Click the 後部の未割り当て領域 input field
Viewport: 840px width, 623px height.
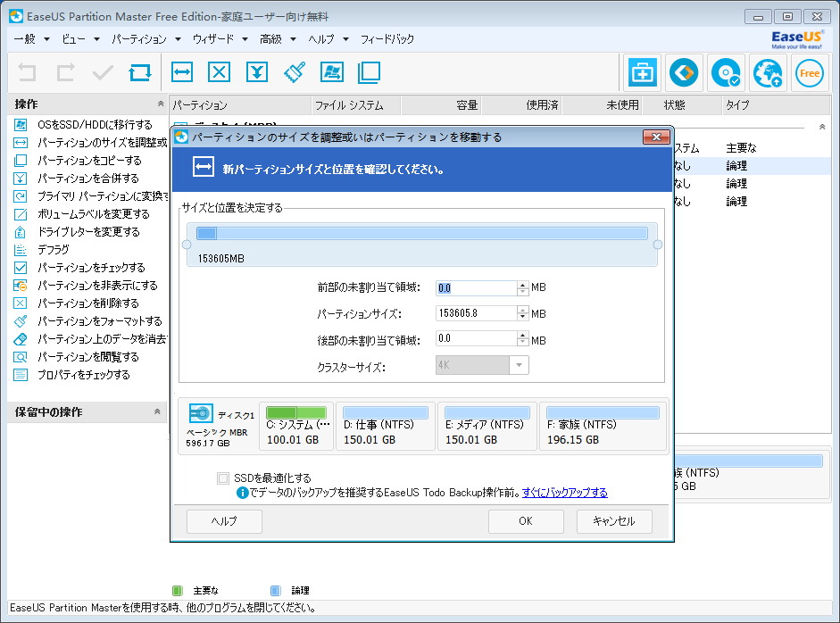coord(477,338)
